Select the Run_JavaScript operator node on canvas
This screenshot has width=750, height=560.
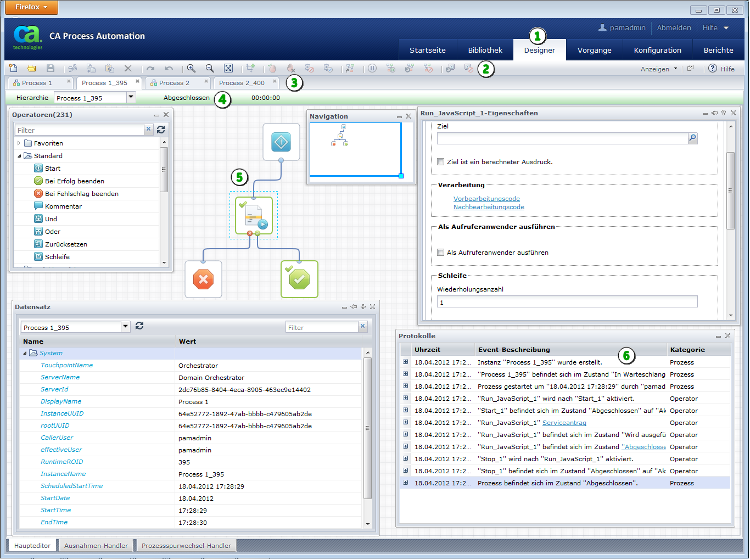254,216
